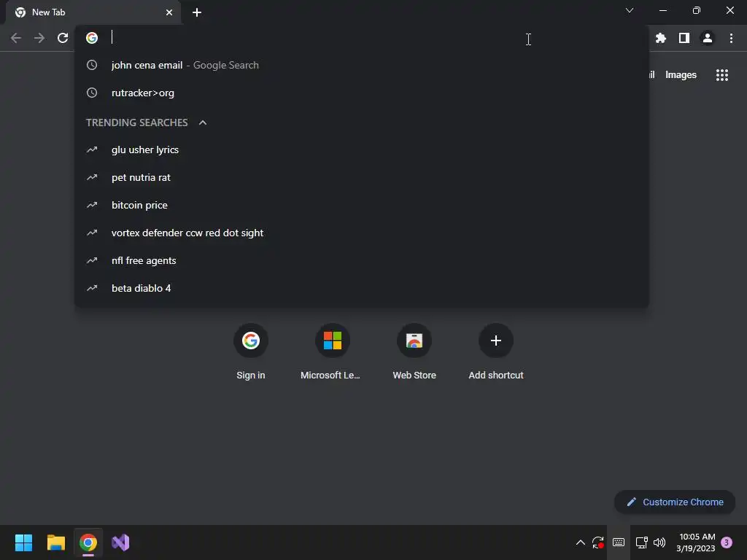
Task: Open the Extensions puzzle icon
Action: 660,38
